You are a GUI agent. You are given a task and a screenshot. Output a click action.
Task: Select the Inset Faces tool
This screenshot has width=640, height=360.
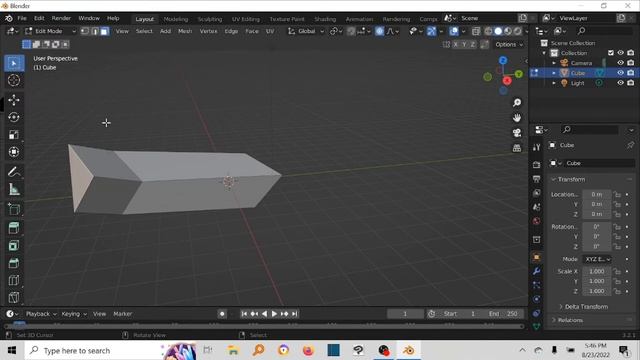pos(14,246)
